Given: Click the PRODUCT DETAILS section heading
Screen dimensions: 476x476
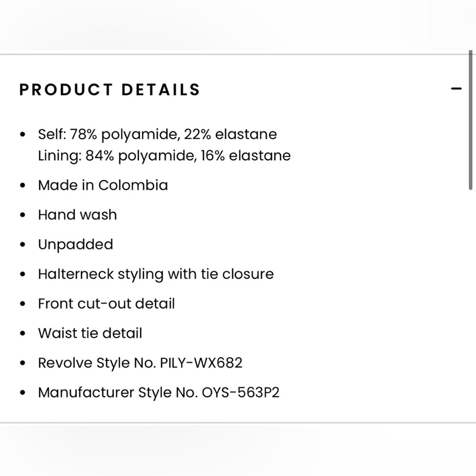Looking at the screenshot, I should click(x=110, y=90).
